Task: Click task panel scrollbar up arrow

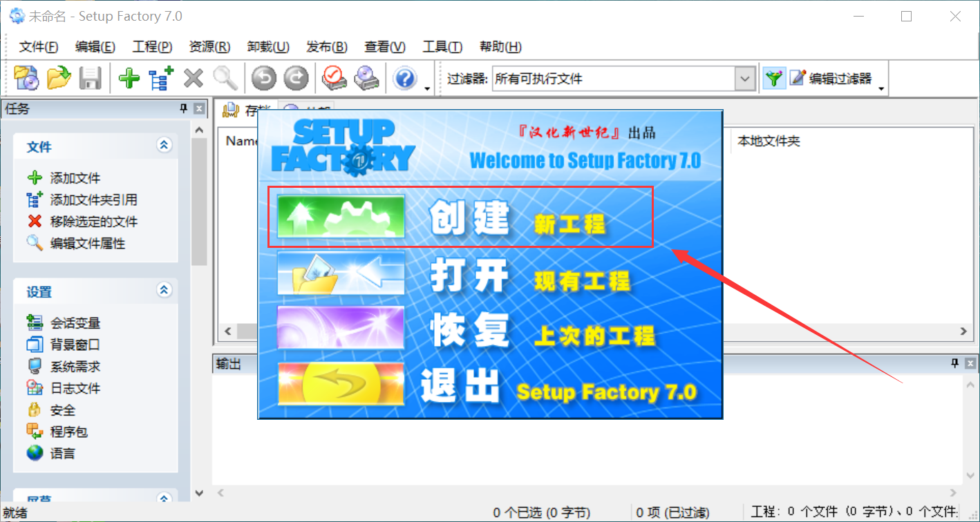Action: coord(199,130)
